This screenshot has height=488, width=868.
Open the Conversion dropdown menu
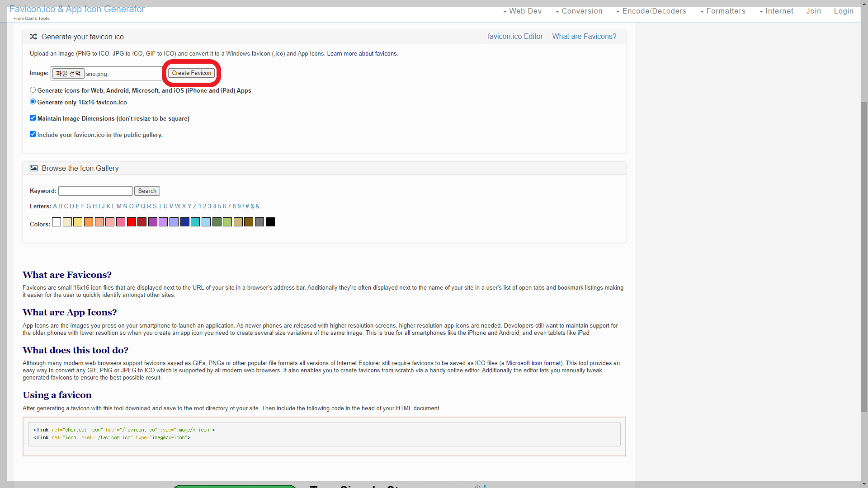[x=579, y=11]
